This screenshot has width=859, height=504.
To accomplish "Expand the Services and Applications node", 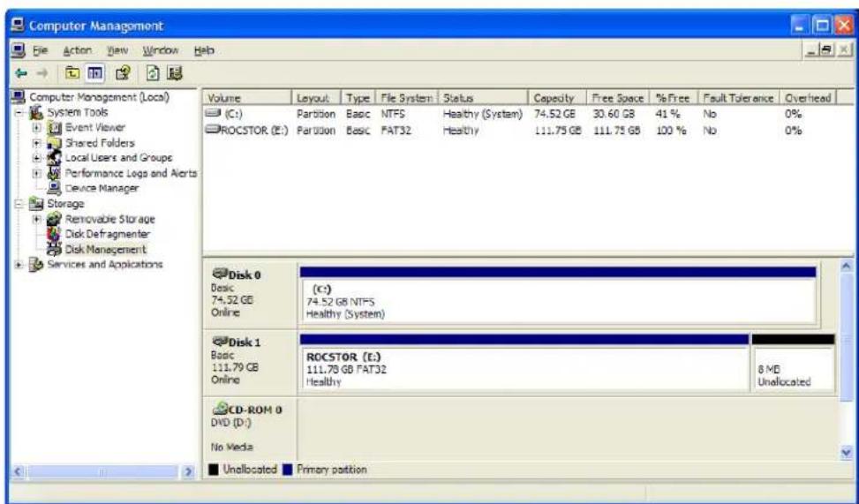I will [19, 265].
